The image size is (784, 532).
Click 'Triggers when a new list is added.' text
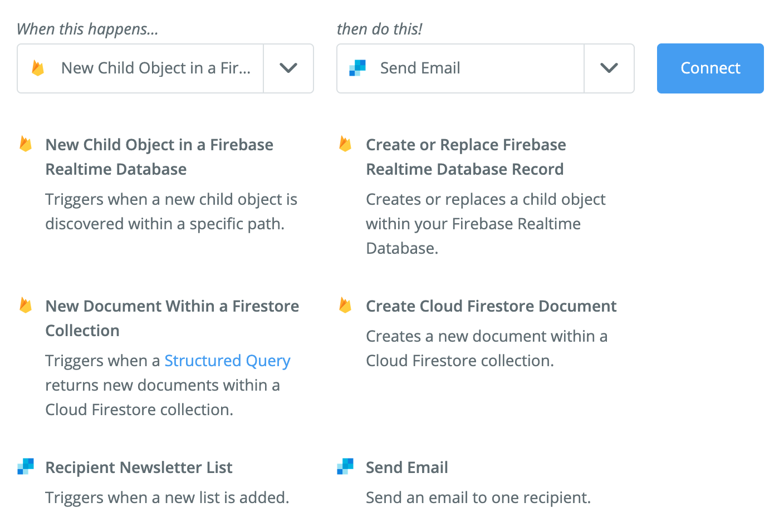[167, 497]
